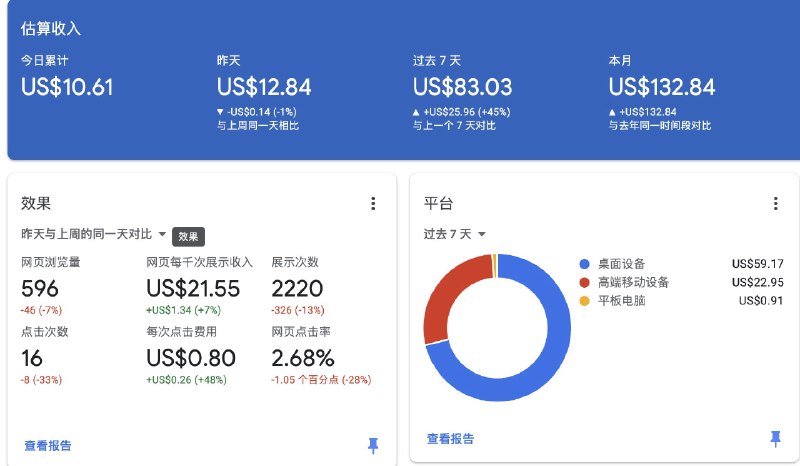Click the 今日累计 US$10.61 value
The width and height of the screenshot is (800, 466).
pos(67,87)
